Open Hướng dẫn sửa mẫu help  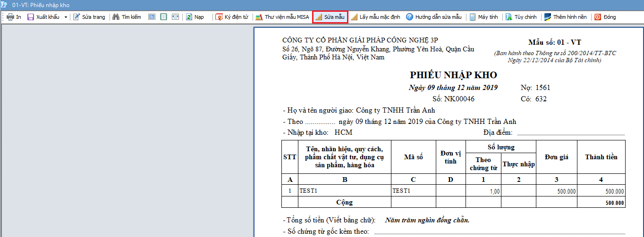point(433,17)
